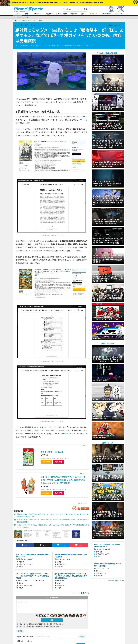
Task: Click the 完全攻略ガイド gallery thumbnail
Action: 18,534
